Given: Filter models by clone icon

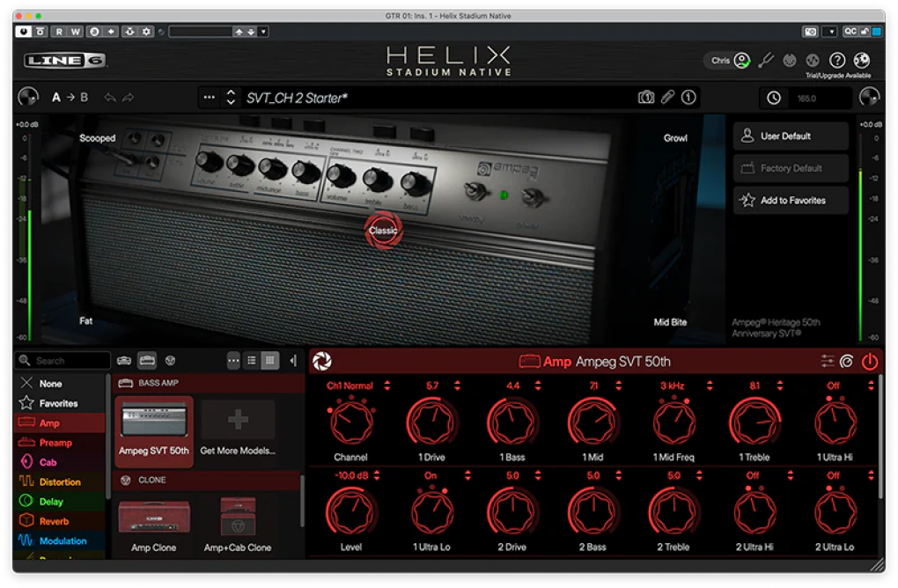Looking at the screenshot, I should [x=170, y=361].
